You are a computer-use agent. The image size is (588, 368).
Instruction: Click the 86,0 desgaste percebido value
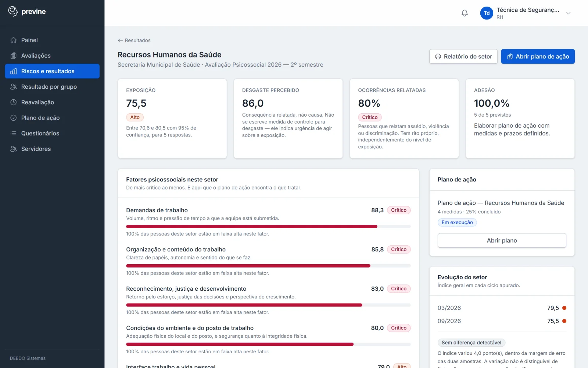pos(253,103)
